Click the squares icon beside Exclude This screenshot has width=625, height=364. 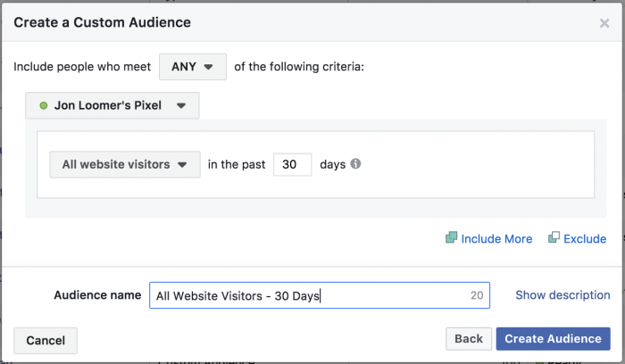pyautogui.click(x=554, y=238)
